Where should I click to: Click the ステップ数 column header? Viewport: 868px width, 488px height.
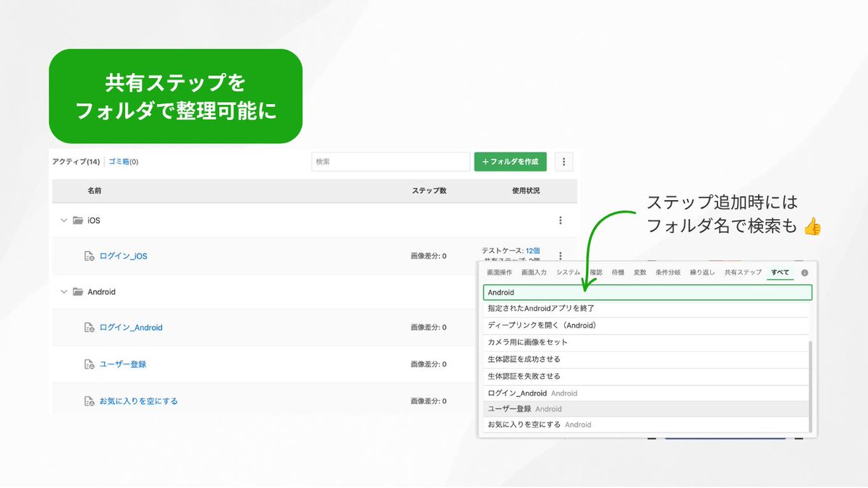click(429, 191)
